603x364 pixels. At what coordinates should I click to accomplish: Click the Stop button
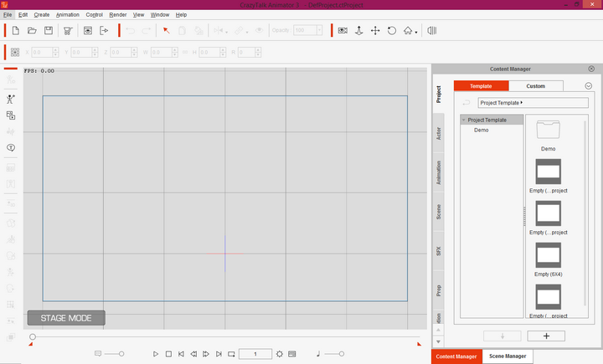coord(168,354)
